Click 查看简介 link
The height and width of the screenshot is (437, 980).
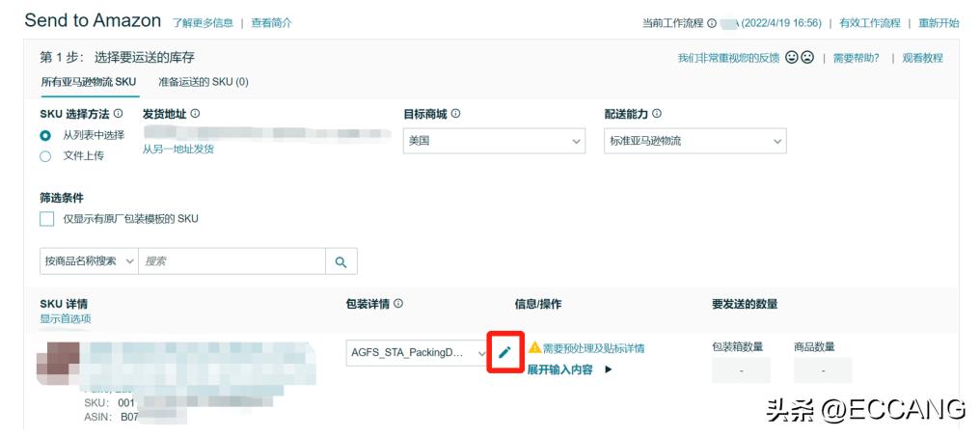tap(271, 23)
